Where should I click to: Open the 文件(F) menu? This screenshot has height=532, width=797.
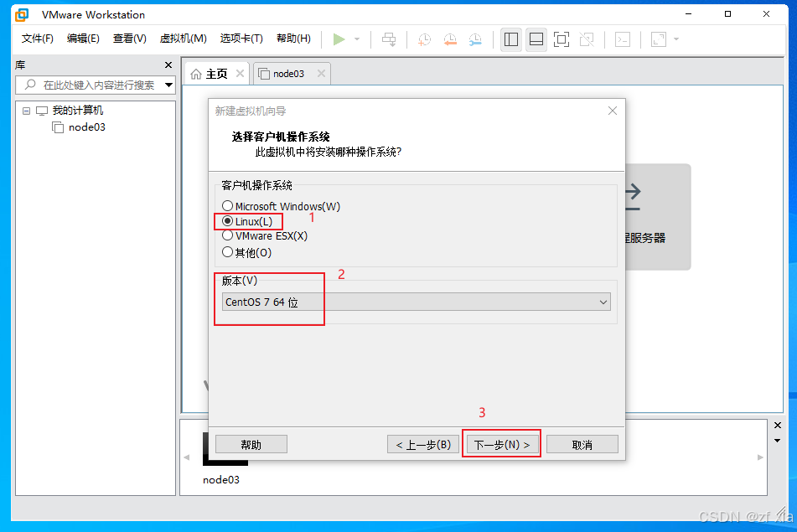click(37, 39)
